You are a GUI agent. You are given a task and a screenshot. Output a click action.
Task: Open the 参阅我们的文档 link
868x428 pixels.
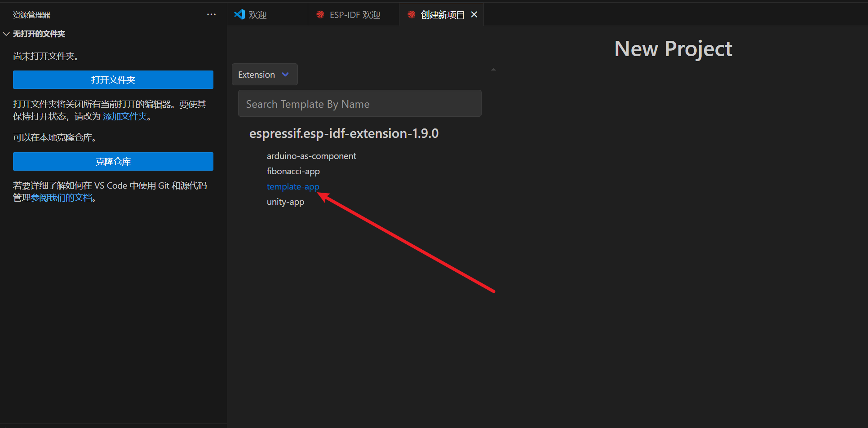(62, 198)
